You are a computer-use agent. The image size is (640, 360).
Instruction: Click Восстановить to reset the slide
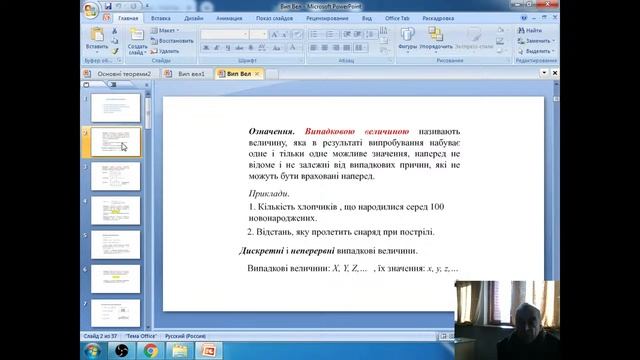[172, 41]
